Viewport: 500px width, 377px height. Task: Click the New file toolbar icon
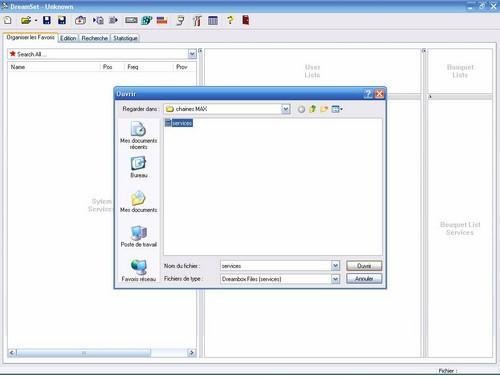pos(7,21)
